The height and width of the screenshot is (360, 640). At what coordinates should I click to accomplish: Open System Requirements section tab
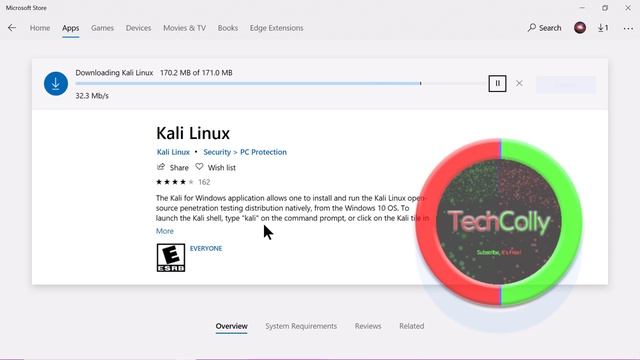[x=301, y=326]
